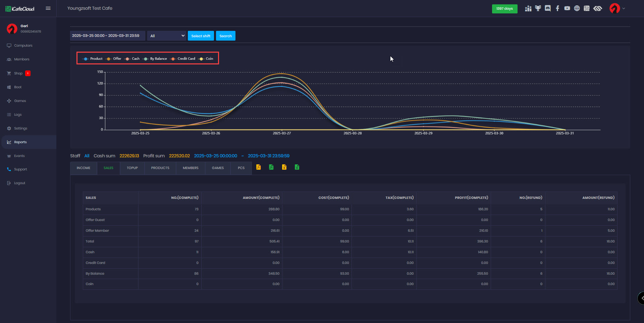
Task: Switch to the TOPUP tab
Action: pos(132,168)
